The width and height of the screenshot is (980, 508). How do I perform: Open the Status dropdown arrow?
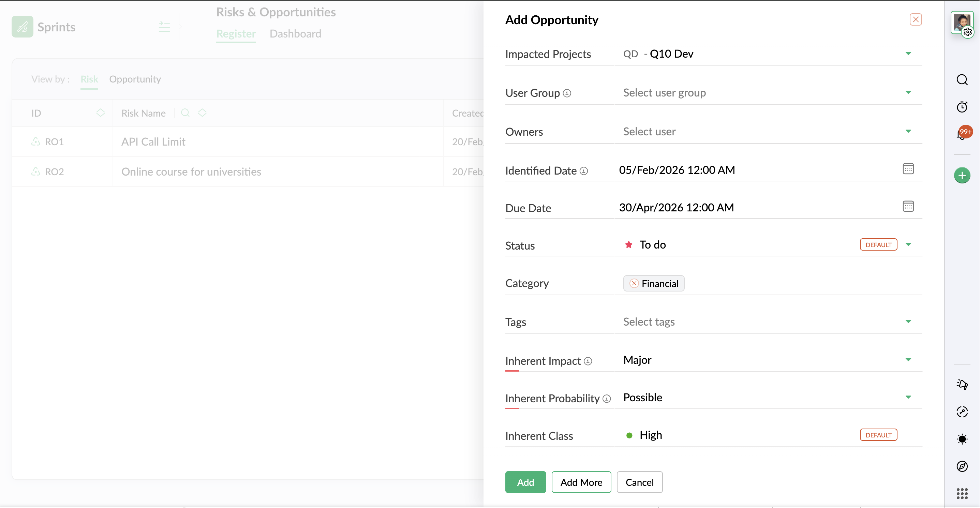pos(908,244)
